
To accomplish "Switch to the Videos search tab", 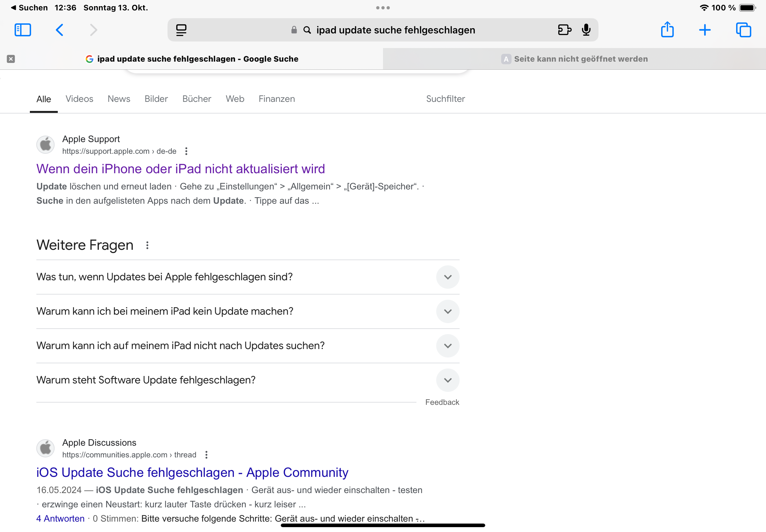I will coord(80,99).
